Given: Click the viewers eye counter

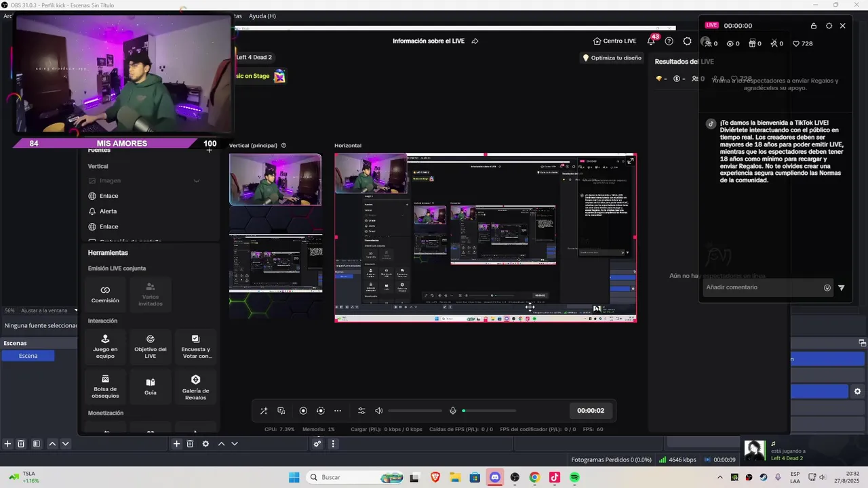Looking at the screenshot, I should pos(734,43).
